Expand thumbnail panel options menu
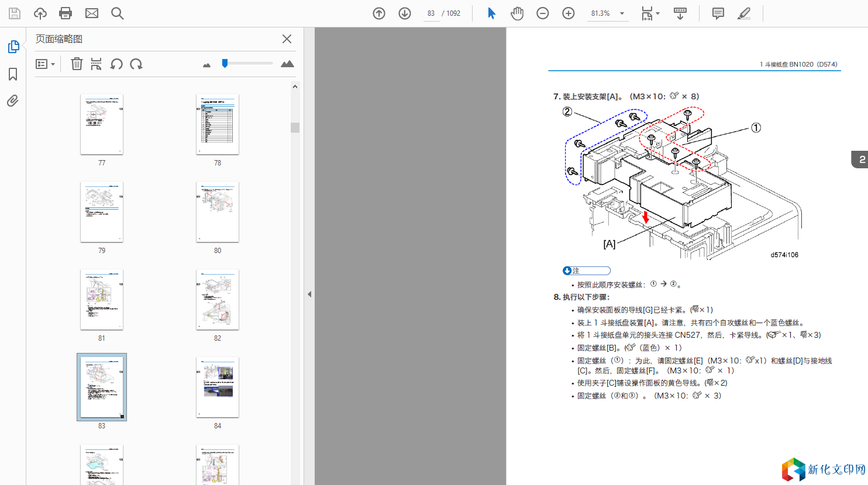Viewport: 868px width, 485px height. (x=45, y=64)
